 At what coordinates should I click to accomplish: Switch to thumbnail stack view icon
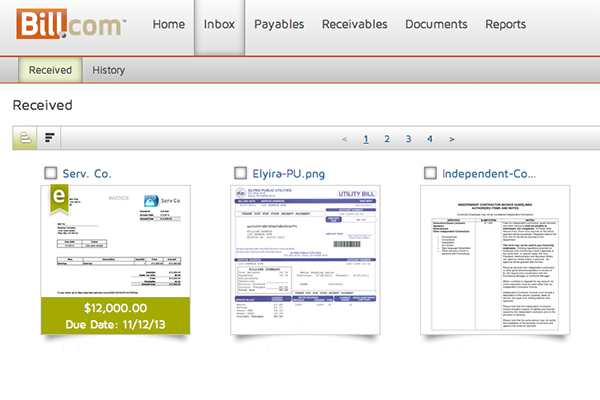coord(25,137)
